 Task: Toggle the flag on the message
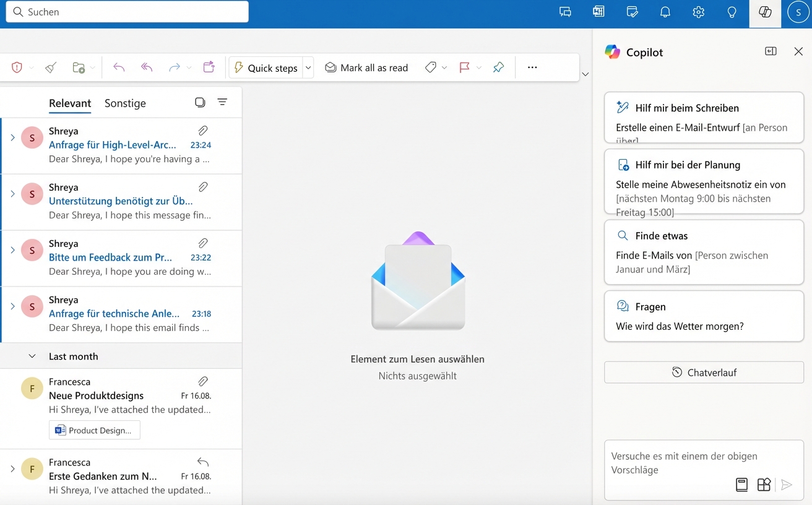[x=464, y=67]
